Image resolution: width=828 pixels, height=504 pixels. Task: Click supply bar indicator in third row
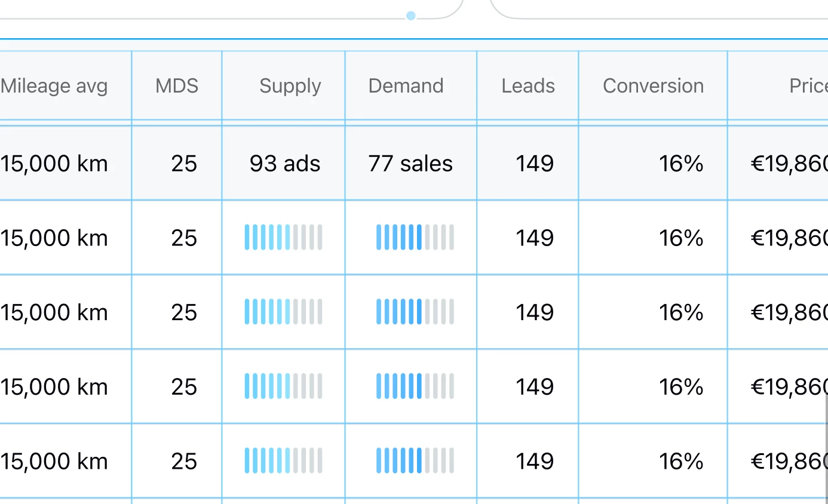(x=284, y=312)
